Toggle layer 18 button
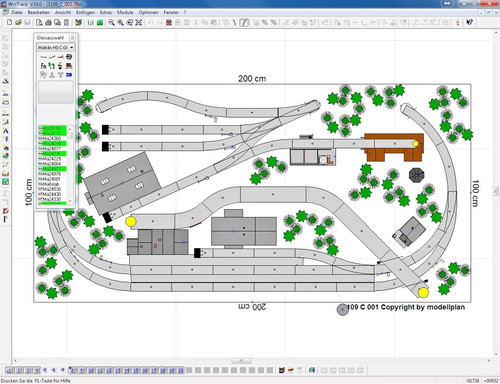500x384 pixels. point(163,370)
